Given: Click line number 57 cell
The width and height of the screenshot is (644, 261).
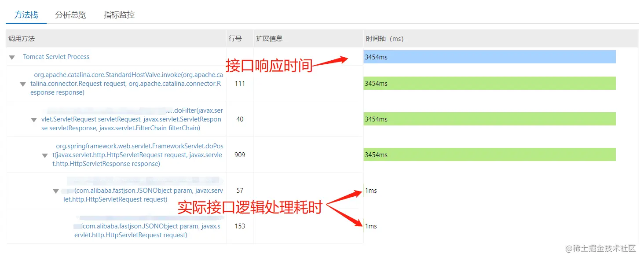Looking at the screenshot, I should (x=240, y=191).
